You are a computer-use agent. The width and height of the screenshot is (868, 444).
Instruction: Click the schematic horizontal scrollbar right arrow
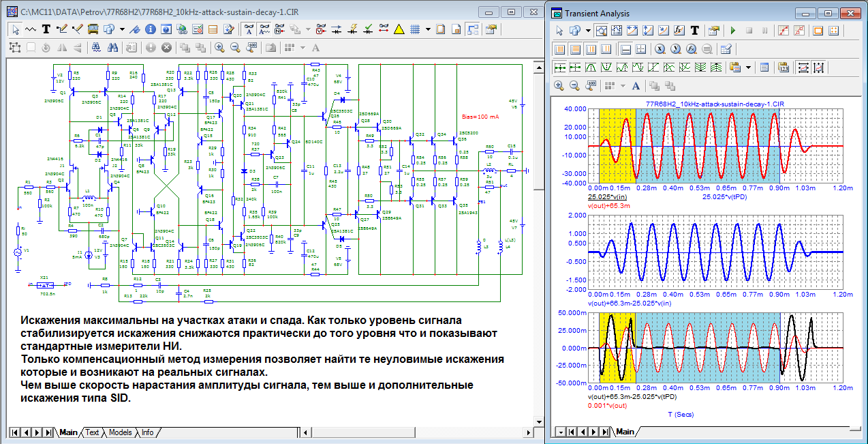(x=529, y=432)
